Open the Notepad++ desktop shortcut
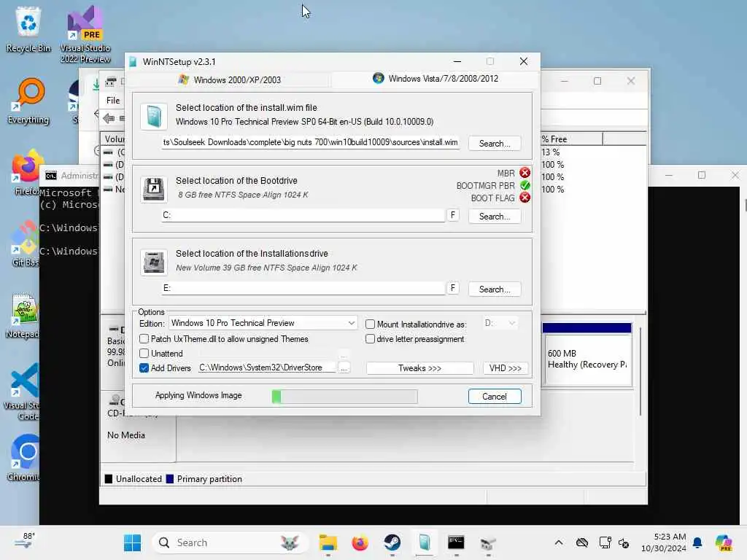This screenshot has width=747, height=560. [23, 315]
